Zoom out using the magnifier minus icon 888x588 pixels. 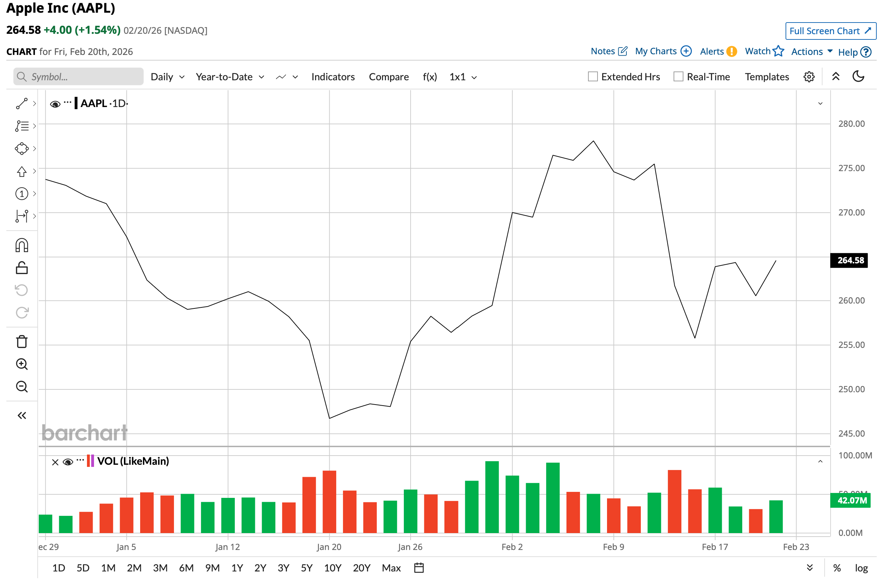[x=22, y=387]
